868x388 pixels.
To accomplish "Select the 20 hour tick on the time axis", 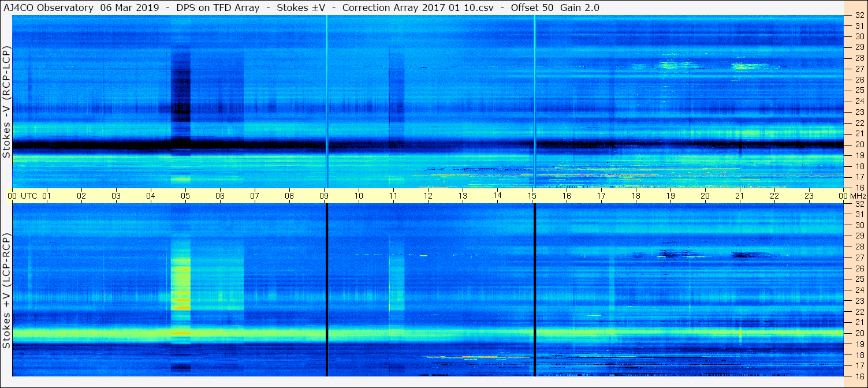I will 705,196.
